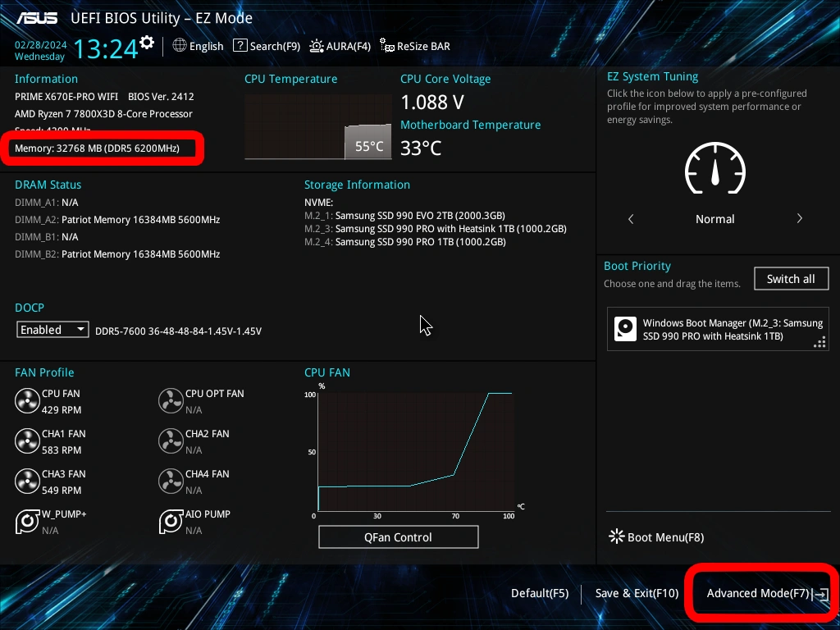Switch tuning profile with right arrow
Viewport: 840px width, 630px height.
799,218
